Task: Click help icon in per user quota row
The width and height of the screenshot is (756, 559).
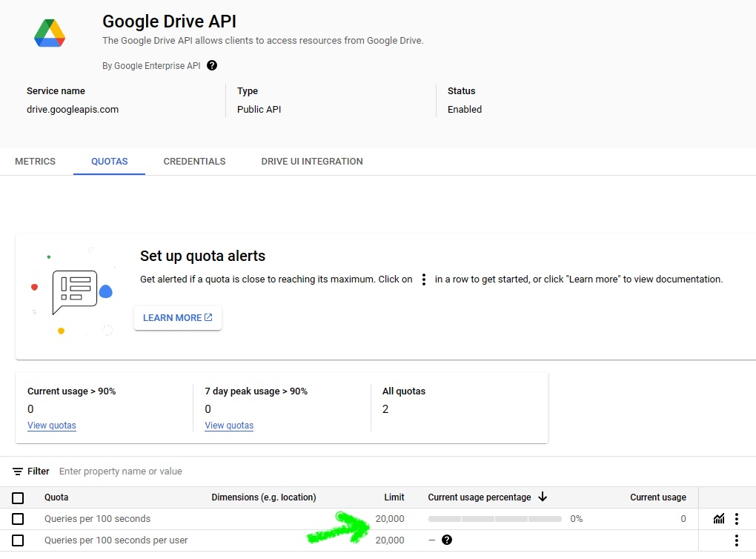Action: (x=447, y=540)
